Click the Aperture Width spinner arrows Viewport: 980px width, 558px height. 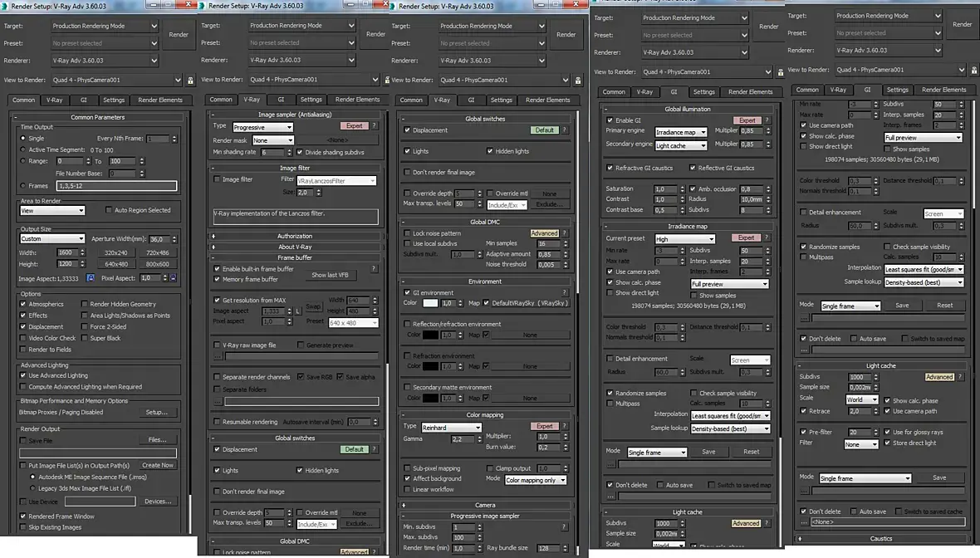point(174,239)
